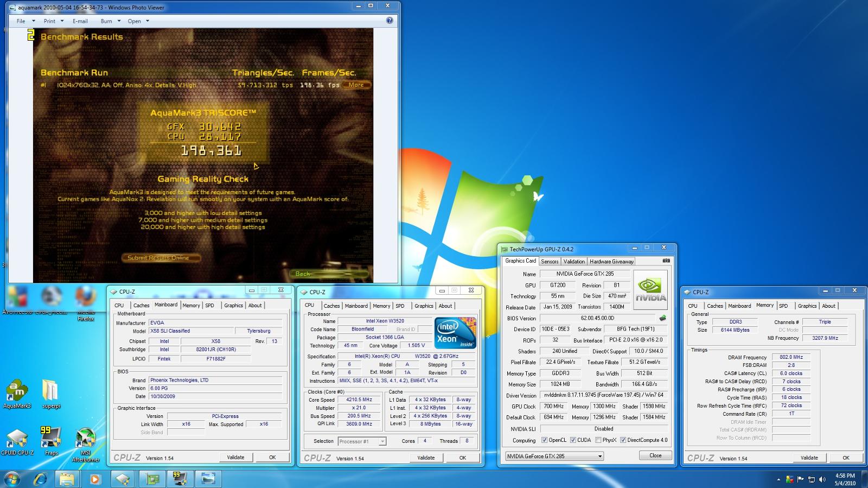The height and width of the screenshot is (488, 868).
Task: Select the GPU Clock 700 MHz field
Action: tap(553, 406)
